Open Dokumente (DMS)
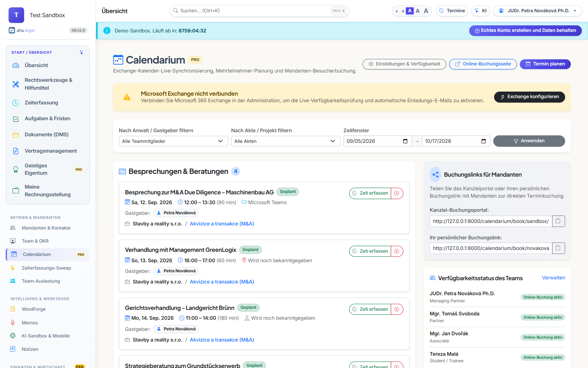The width and height of the screenshot is (588, 368). click(48, 135)
